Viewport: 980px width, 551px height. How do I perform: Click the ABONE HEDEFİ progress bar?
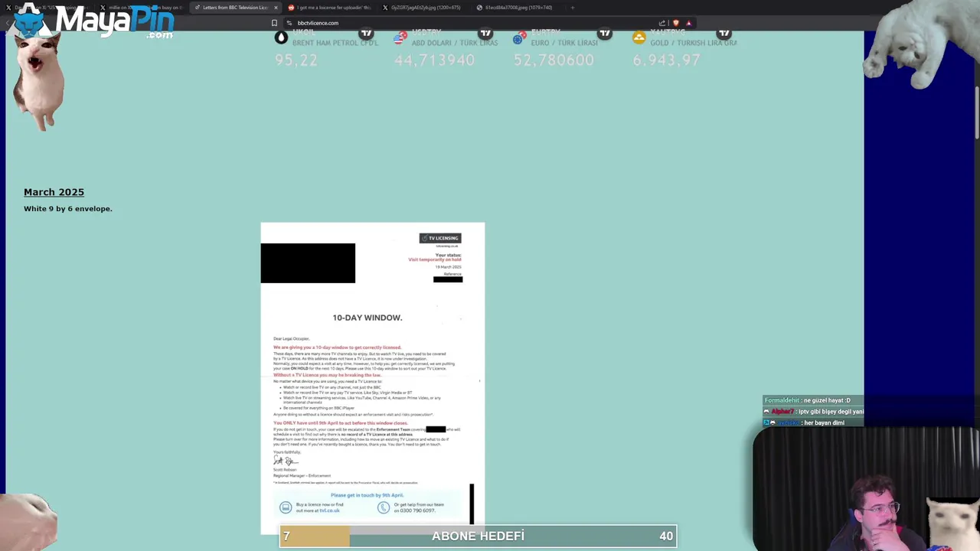pyautogui.click(x=478, y=536)
